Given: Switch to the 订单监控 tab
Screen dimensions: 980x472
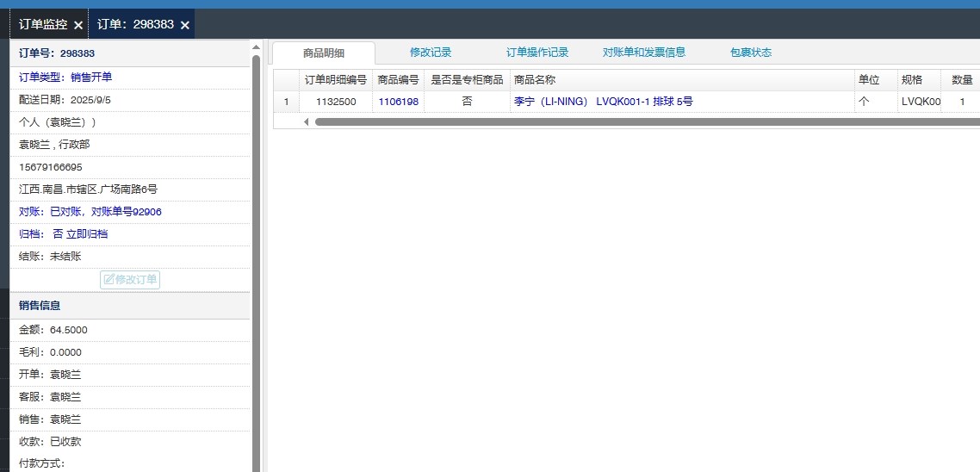Looking at the screenshot, I should pyautogui.click(x=43, y=25).
